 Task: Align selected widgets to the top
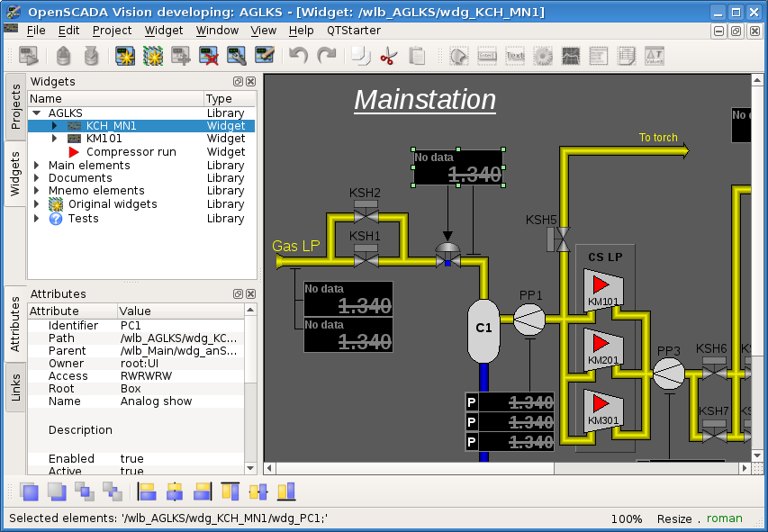point(230,491)
